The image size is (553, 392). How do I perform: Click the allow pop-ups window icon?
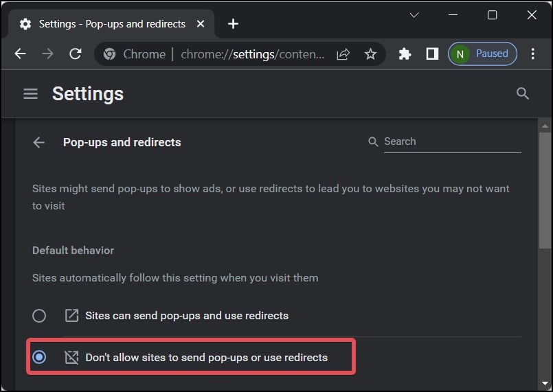pyautogui.click(x=71, y=316)
